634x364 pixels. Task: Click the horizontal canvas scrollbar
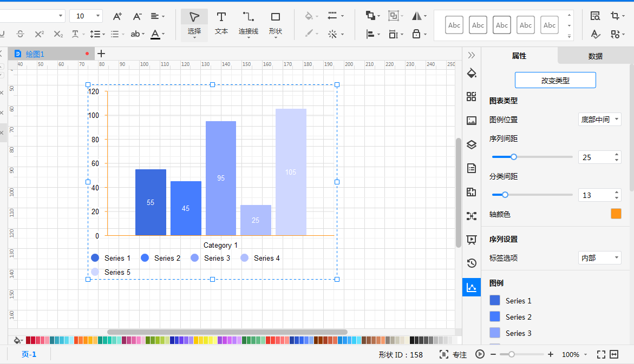(x=227, y=332)
